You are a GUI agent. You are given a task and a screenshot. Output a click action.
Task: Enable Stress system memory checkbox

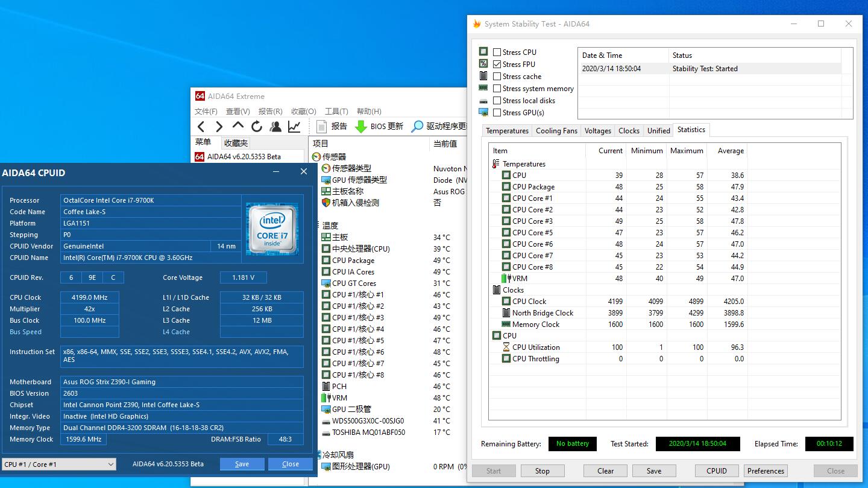497,89
